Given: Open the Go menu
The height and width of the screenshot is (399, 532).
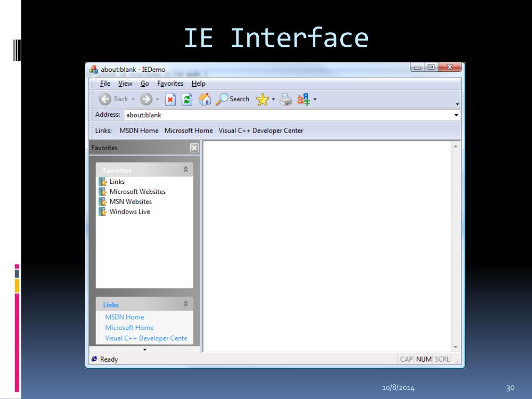Looking at the screenshot, I should (x=145, y=84).
